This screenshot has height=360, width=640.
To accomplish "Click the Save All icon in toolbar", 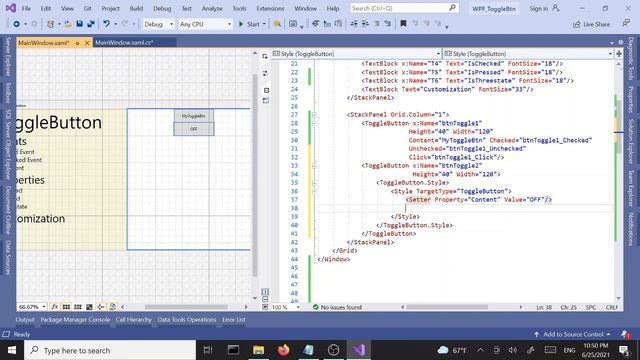I will (x=91, y=24).
